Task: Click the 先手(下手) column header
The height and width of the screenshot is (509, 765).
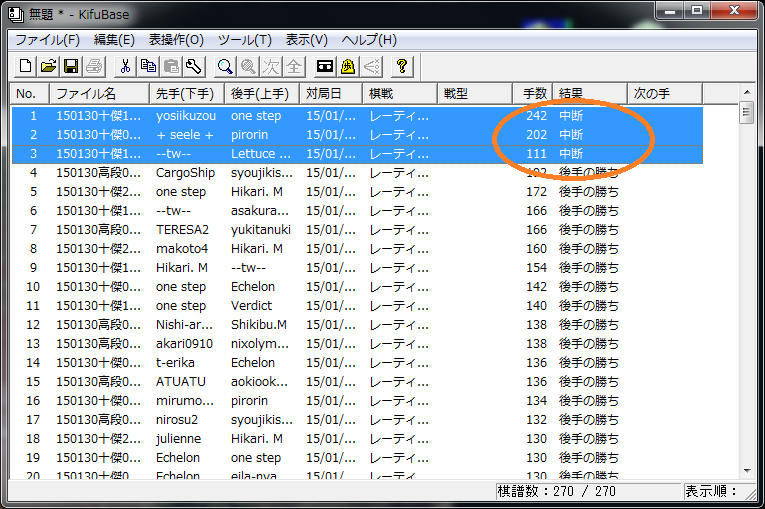Action: pyautogui.click(x=185, y=93)
